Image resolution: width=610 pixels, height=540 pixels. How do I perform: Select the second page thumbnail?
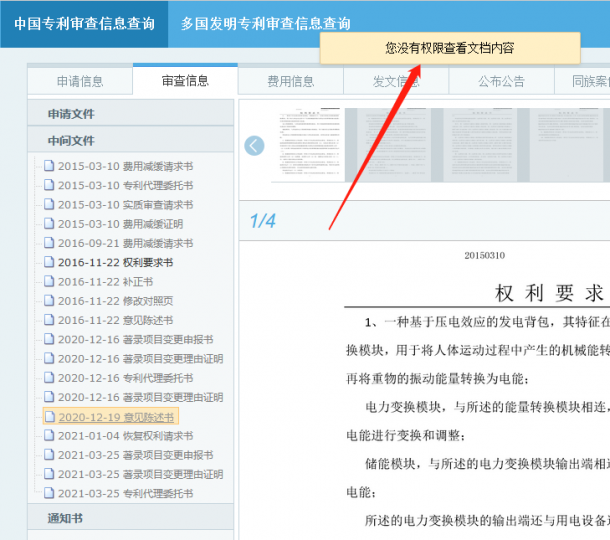coord(394,144)
